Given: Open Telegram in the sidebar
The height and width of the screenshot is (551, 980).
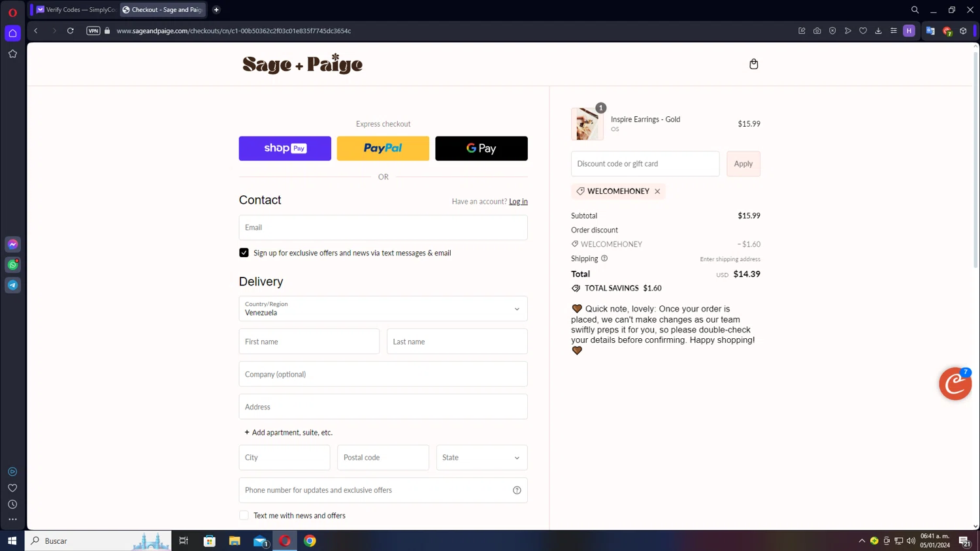Looking at the screenshot, I should 12,285.
